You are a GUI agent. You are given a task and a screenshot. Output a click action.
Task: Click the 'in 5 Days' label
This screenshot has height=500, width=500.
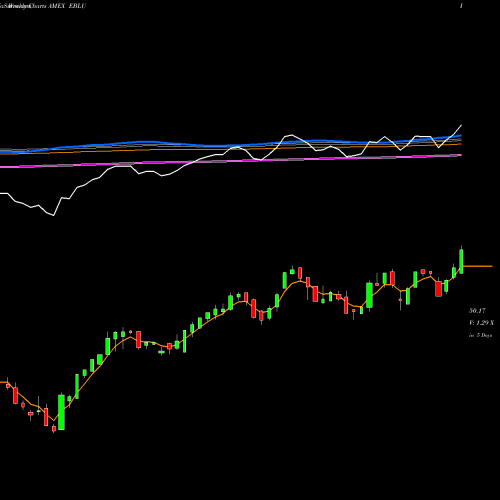click(480, 335)
